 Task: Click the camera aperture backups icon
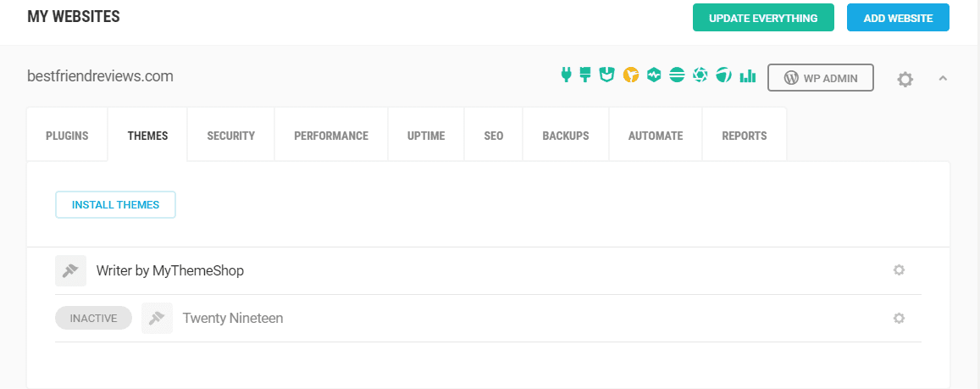(700, 75)
